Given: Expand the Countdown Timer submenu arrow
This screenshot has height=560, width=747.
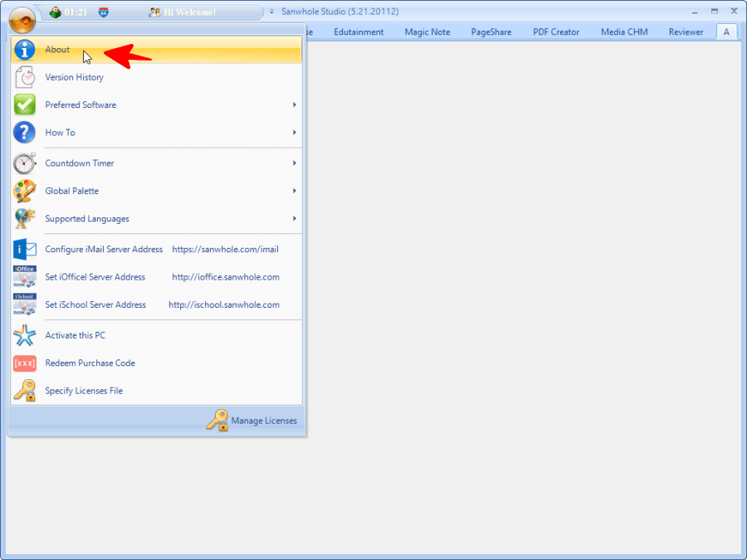Looking at the screenshot, I should tap(295, 163).
